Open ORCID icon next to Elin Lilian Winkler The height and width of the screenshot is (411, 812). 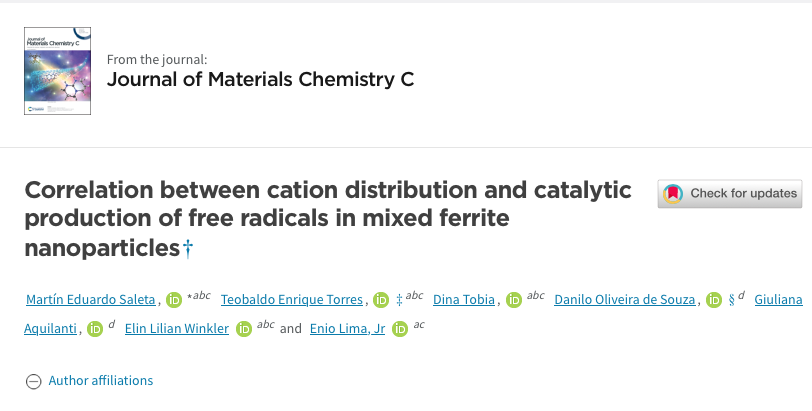pos(244,329)
